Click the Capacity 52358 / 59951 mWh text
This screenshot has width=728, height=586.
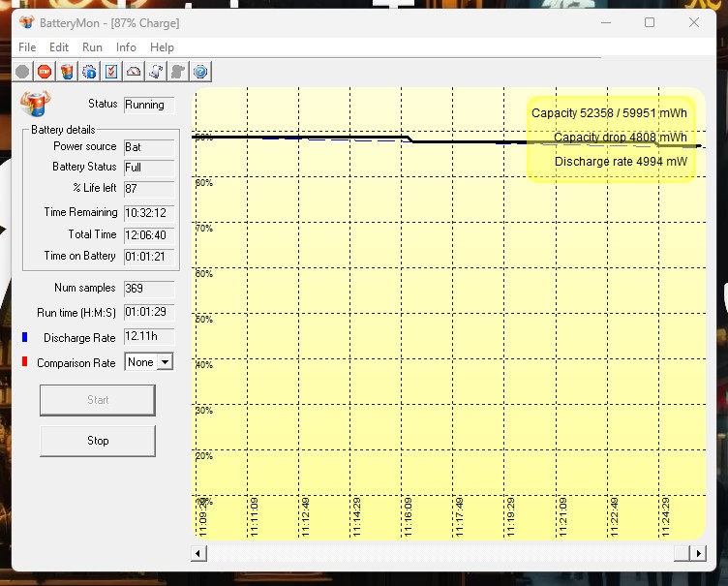tap(609, 113)
